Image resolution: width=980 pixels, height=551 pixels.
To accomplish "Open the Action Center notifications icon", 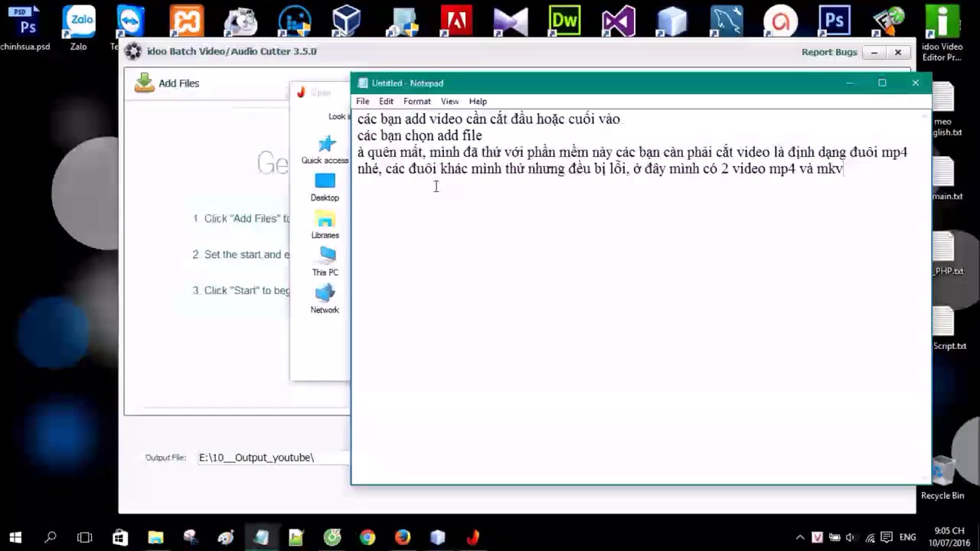I will click(x=887, y=537).
